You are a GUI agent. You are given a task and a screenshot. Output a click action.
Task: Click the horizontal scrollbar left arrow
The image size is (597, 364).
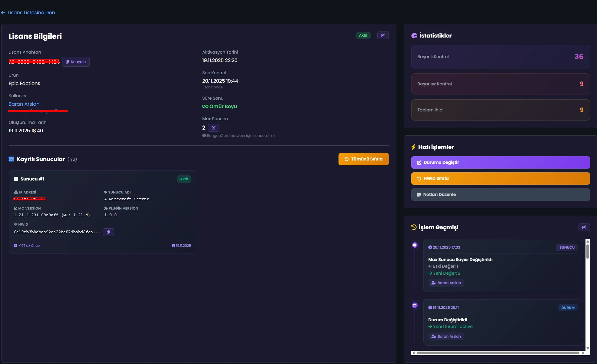413,353
